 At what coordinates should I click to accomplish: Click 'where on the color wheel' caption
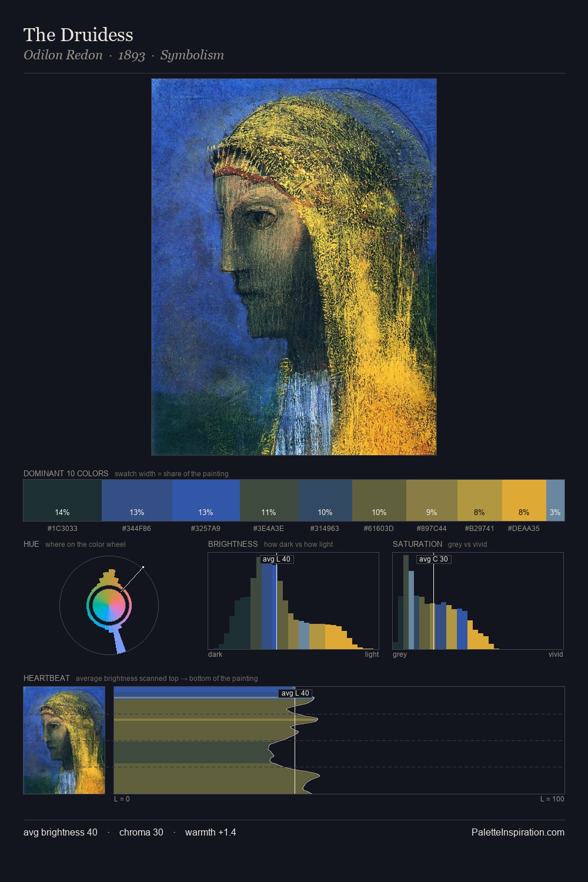coord(85,544)
